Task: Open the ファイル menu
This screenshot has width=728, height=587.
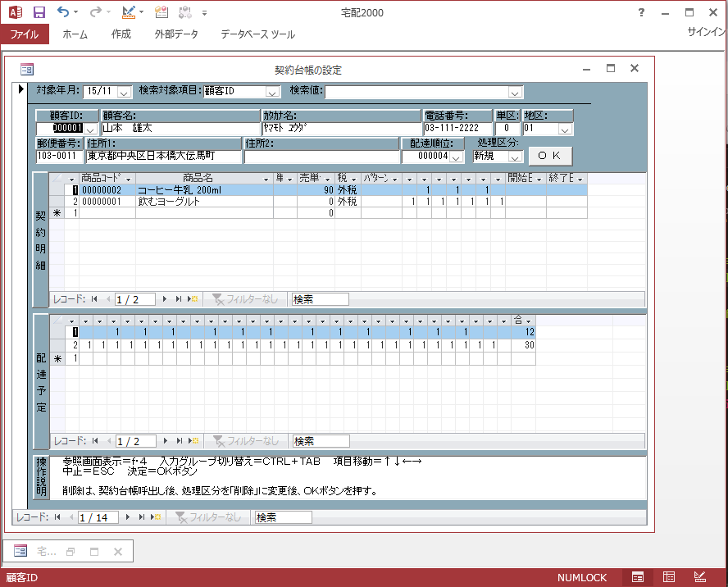Action: (x=25, y=34)
